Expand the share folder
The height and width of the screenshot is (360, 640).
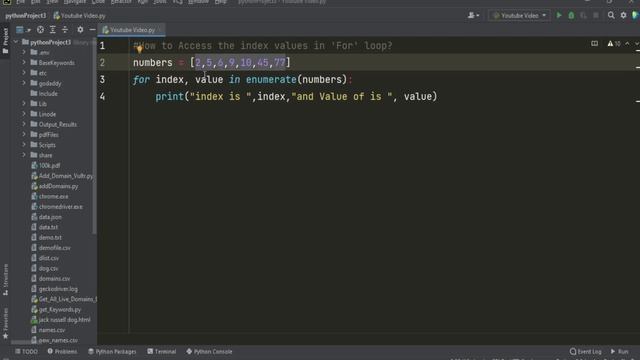(24, 155)
